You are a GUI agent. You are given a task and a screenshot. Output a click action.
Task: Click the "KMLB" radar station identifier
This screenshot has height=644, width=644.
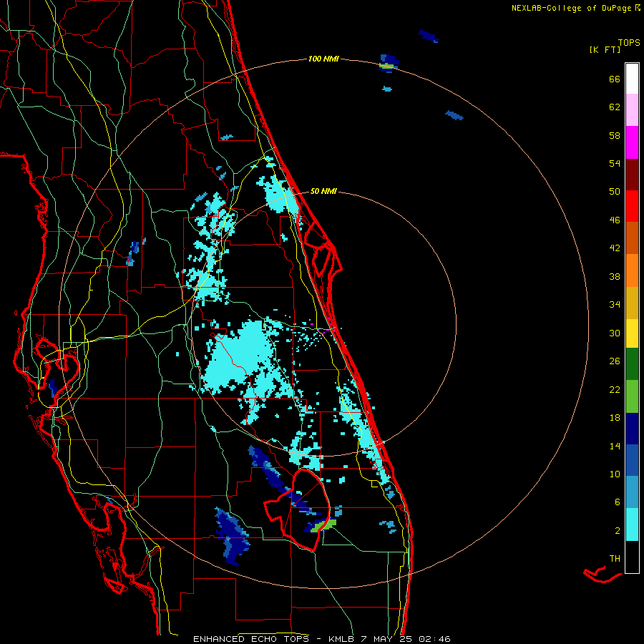pos(341,639)
